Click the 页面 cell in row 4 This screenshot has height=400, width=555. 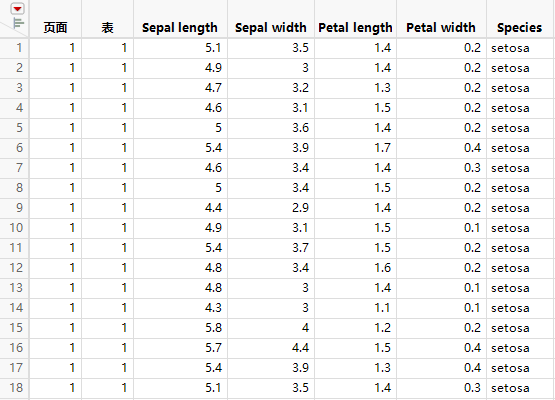coord(55,108)
